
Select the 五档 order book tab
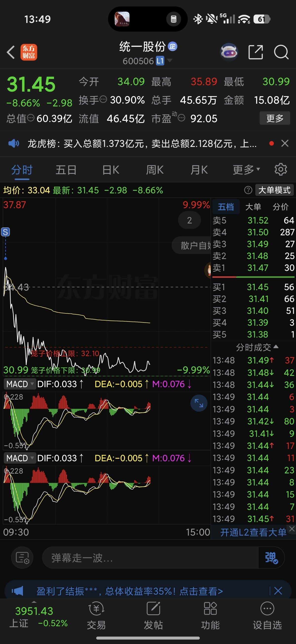pos(226,207)
